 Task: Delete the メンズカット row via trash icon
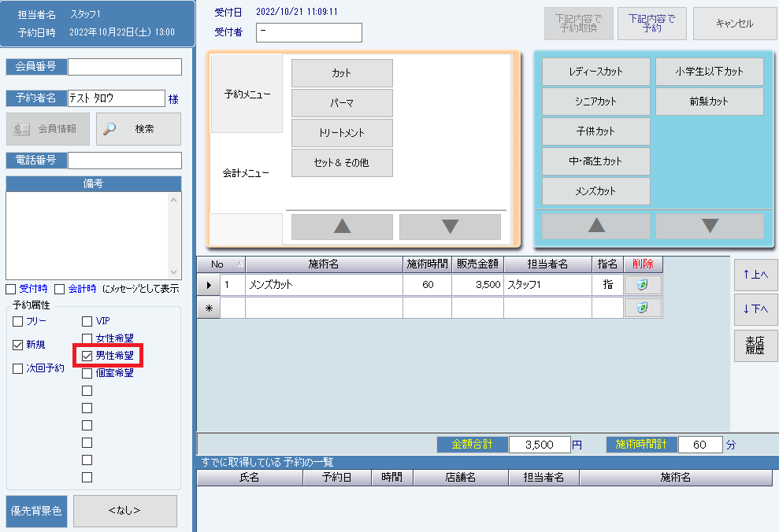pos(643,285)
